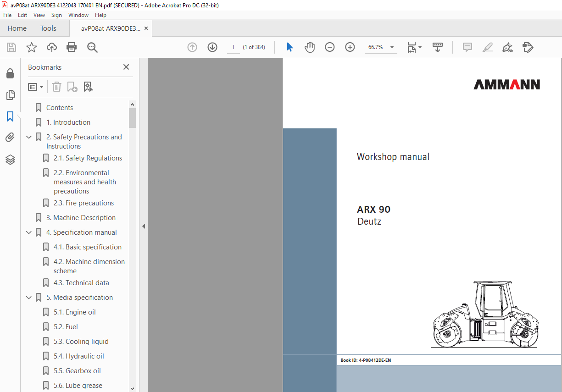The width and height of the screenshot is (562, 392).
Task: Collapse the Safety Precautions and Instructions bookmark
Action: point(29,137)
